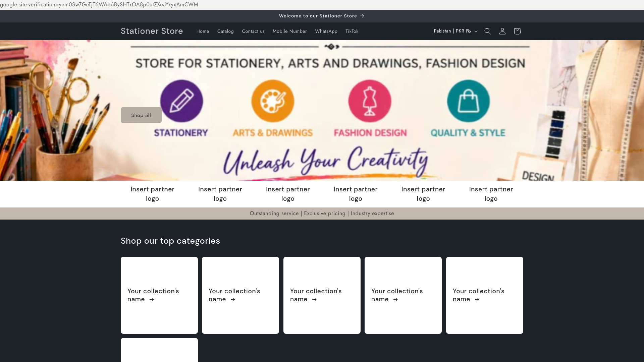The width and height of the screenshot is (644, 362).
Task: Open the shopping cart icon
Action: 517,31
